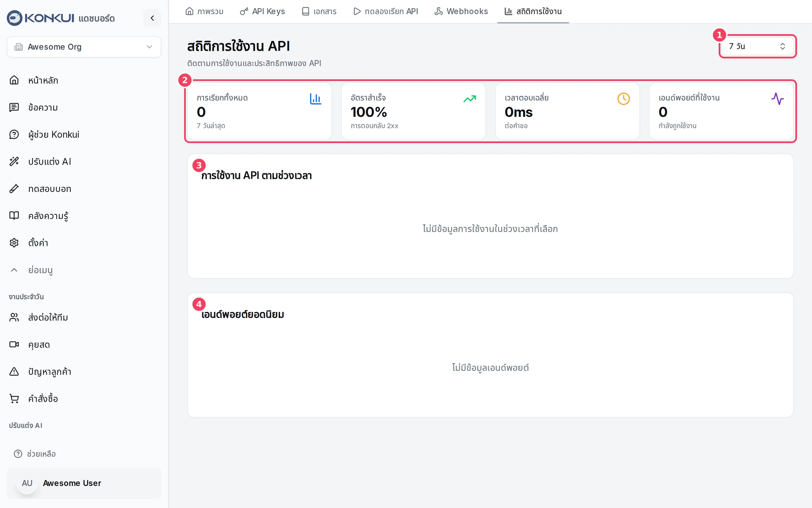Click the 100% success rate value
812x508 pixels.
tap(369, 112)
